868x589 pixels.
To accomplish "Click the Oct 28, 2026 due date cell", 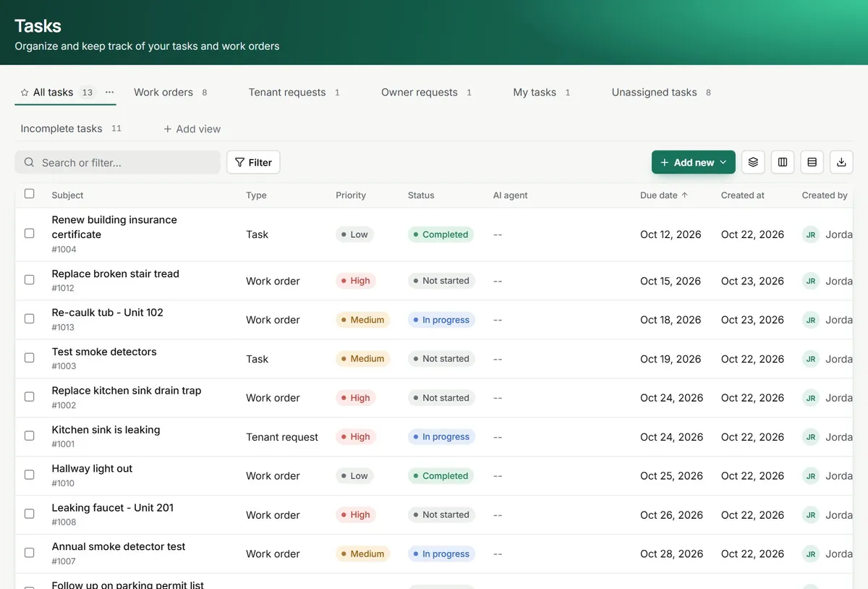I will (x=671, y=554).
